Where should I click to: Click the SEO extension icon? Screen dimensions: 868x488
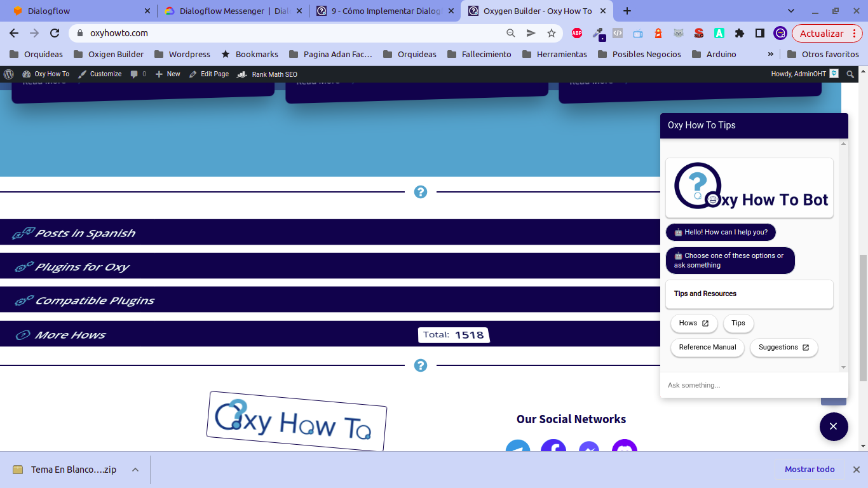(x=699, y=33)
